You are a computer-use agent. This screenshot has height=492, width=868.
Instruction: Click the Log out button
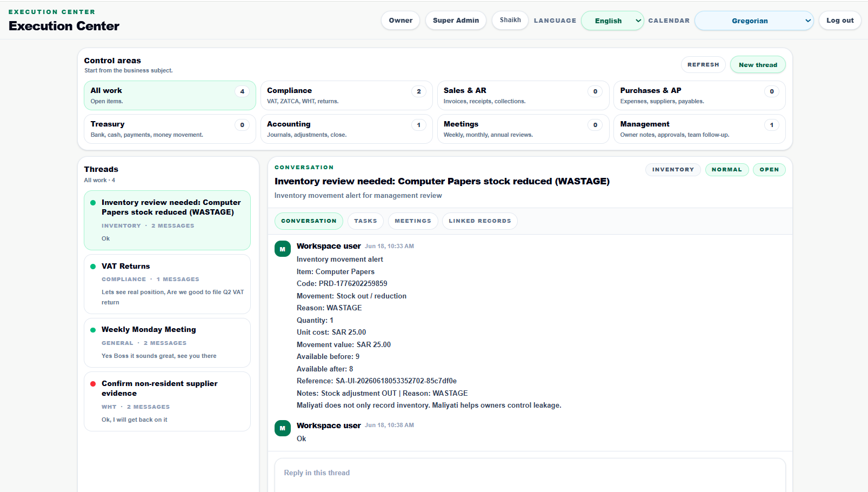840,21
